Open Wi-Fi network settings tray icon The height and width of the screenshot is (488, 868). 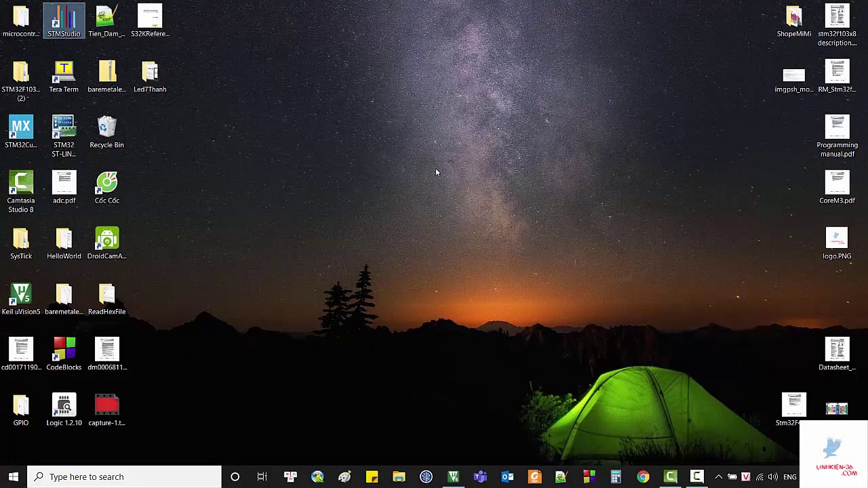click(759, 476)
